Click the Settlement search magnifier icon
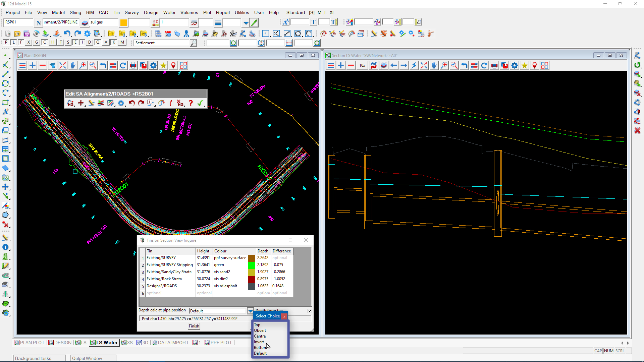The height and width of the screenshot is (362, 644). [194, 43]
